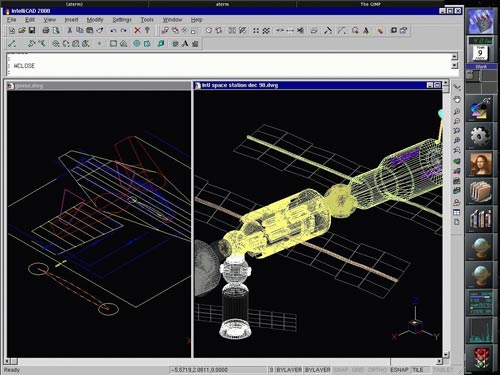Click the New drawing toolbar icon
500x375 pixels.
pyautogui.click(x=12, y=31)
